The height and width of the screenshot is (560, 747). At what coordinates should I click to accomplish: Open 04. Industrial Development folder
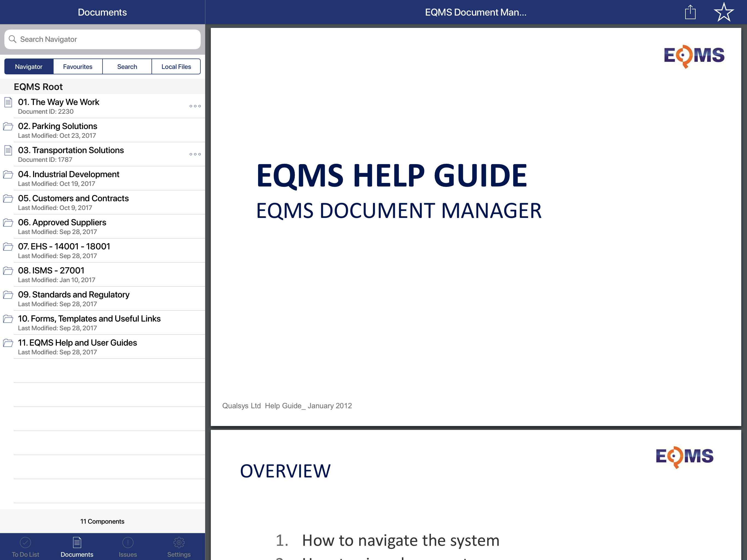tap(102, 178)
